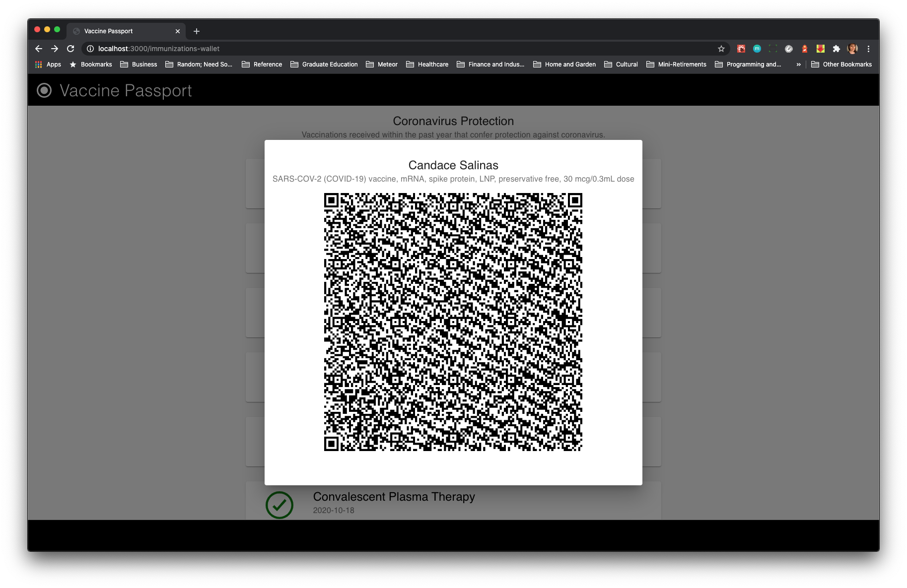
Task: Open the gray circular checkmark extension
Action: point(789,49)
